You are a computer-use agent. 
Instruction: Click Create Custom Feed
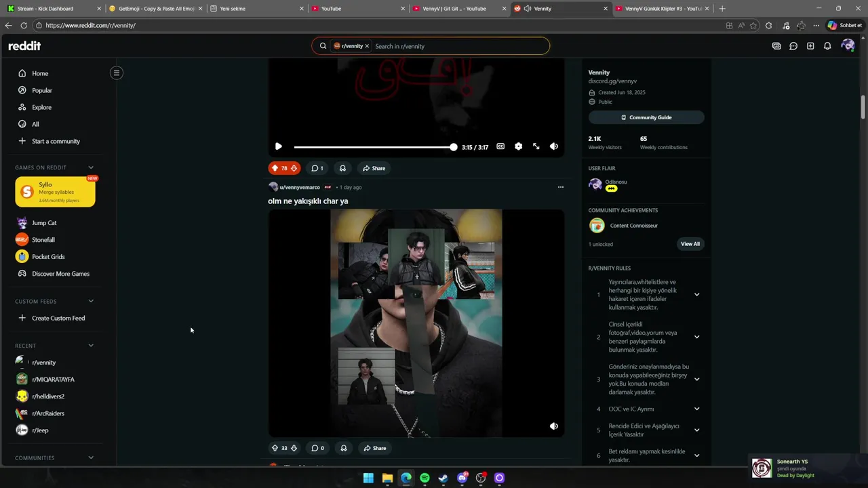pos(58,318)
